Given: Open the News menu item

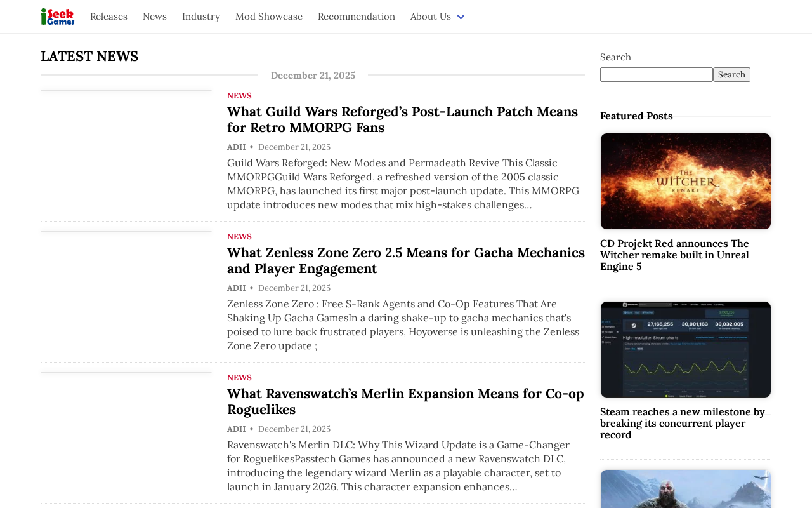Looking at the screenshot, I should [x=155, y=17].
